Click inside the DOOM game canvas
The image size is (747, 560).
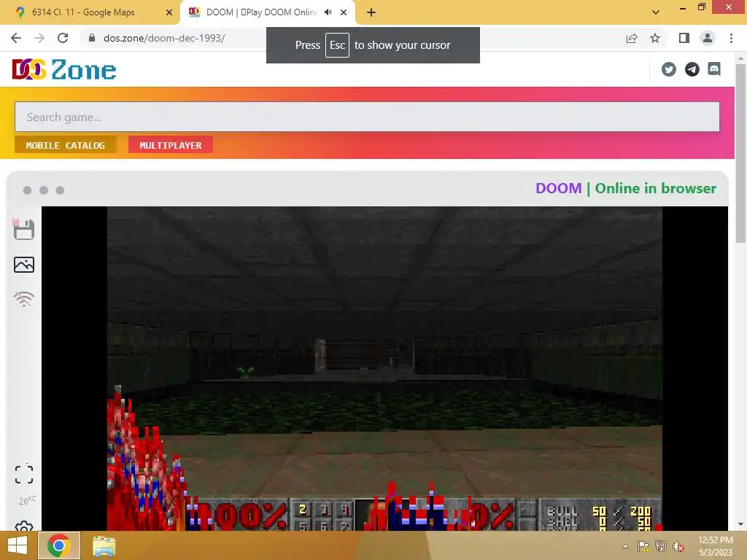384,368
